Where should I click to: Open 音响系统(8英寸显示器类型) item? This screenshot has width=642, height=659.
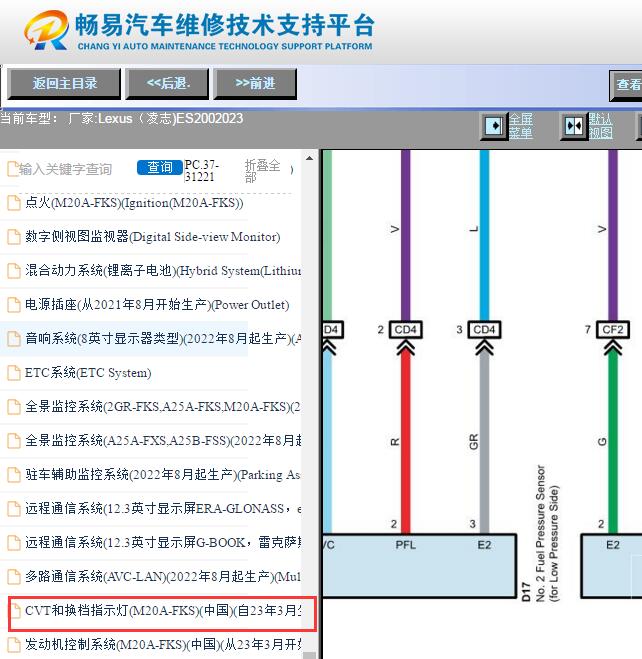click(x=163, y=339)
